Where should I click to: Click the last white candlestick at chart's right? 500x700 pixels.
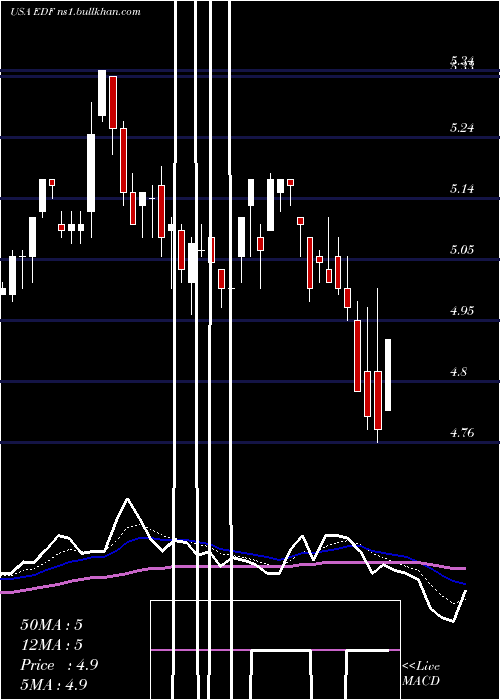tap(388, 375)
